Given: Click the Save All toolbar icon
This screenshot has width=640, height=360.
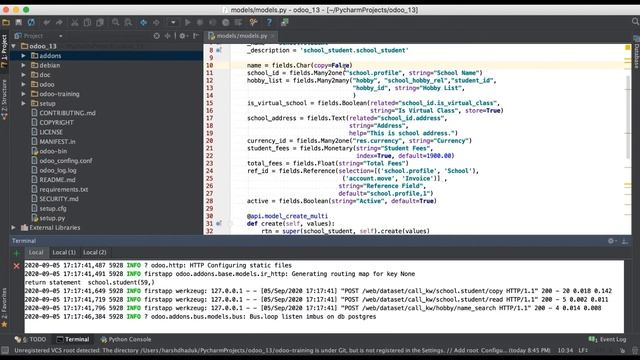Looking at the screenshot, I should point(19,22).
